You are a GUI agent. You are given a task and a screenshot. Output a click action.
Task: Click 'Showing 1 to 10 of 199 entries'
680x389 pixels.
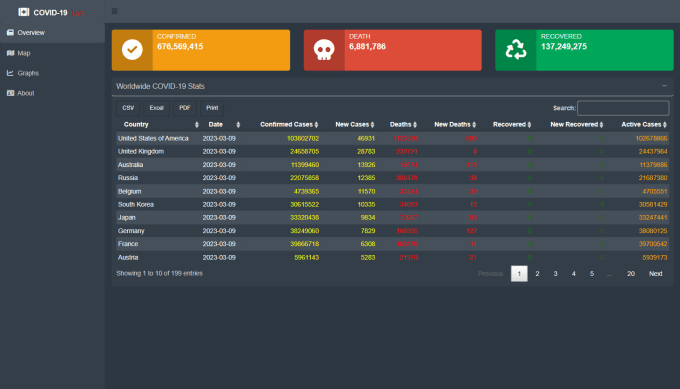point(160,273)
